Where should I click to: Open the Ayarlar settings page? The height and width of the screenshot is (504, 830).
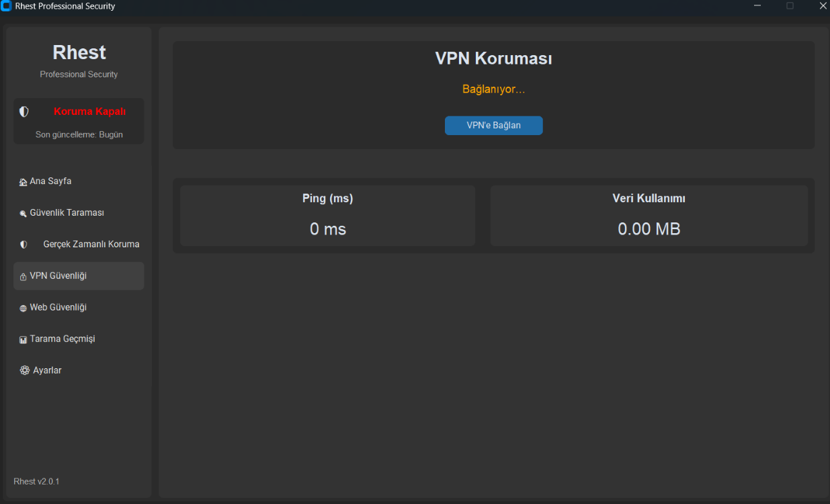pyautogui.click(x=79, y=371)
